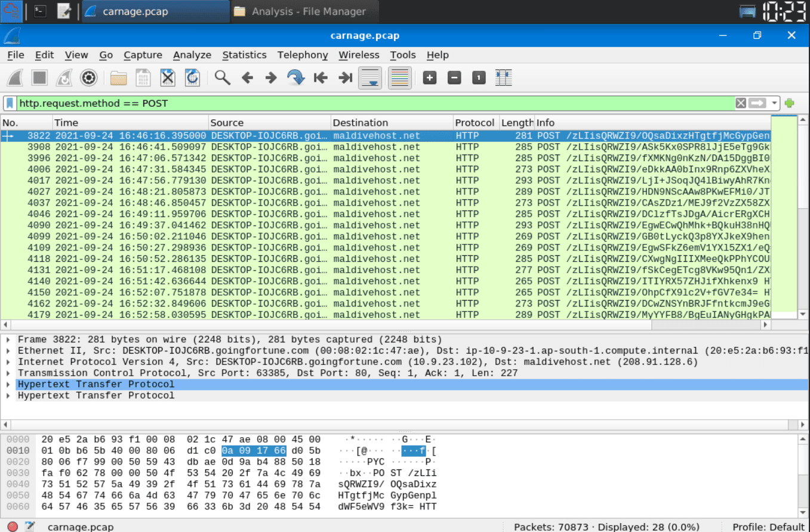
Task: Open the File menu
Action: point(16,55)
